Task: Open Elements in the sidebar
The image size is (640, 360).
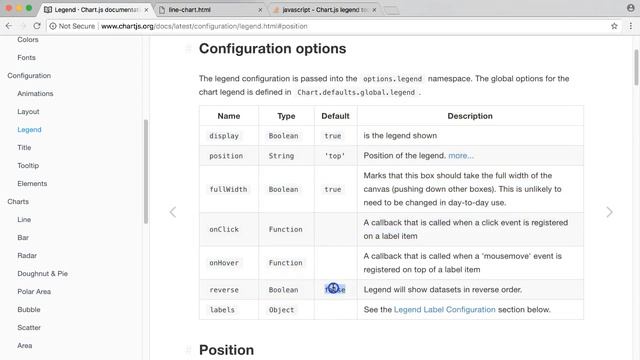Action: (32, 183)
